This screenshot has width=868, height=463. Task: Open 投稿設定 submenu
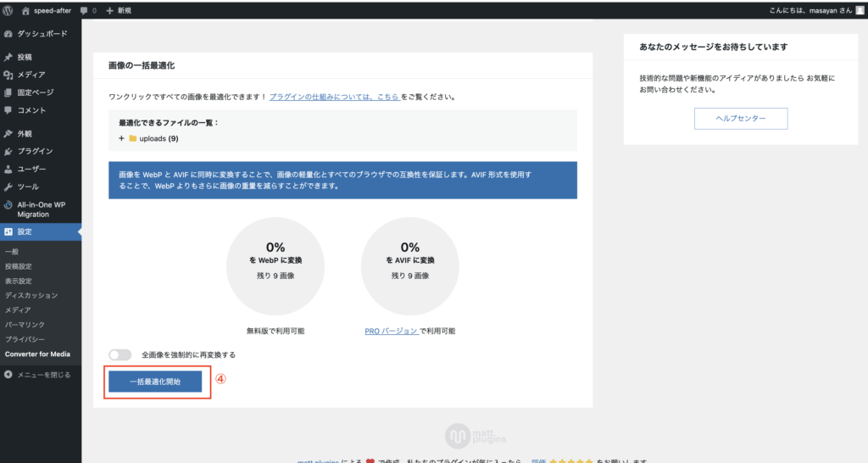(x=19, y=266)
